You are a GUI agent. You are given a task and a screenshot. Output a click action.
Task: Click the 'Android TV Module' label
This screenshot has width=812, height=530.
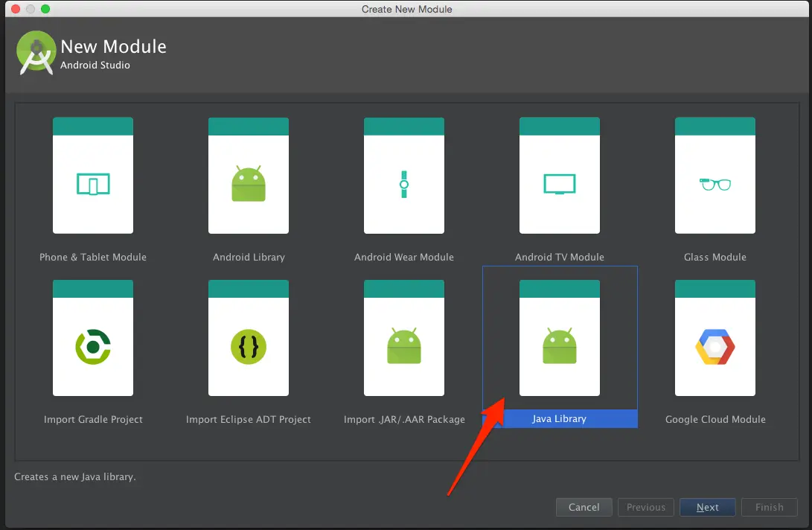560,257
